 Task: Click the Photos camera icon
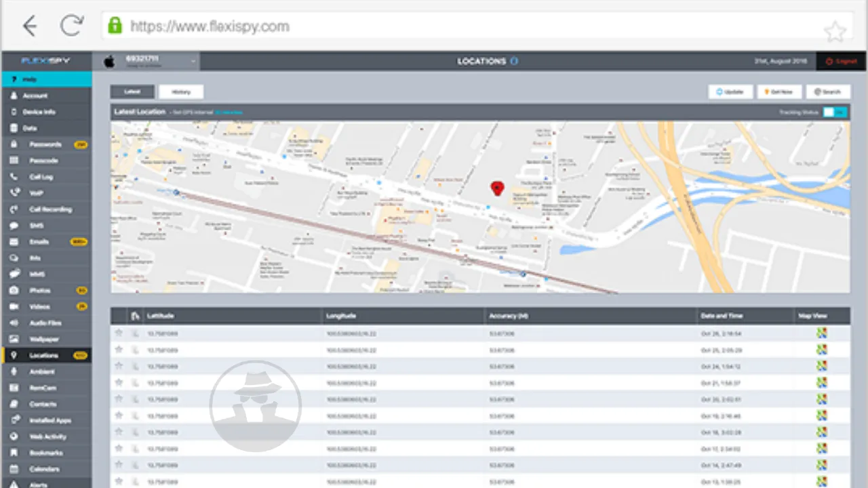(x=14, y=290)
